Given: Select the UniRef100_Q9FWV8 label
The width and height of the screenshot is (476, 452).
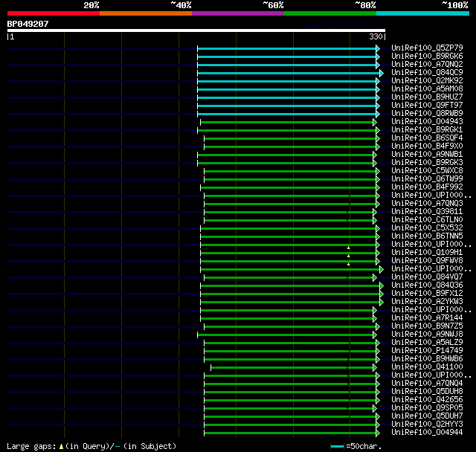Looking at the screenshot, I should pos(427,261).
